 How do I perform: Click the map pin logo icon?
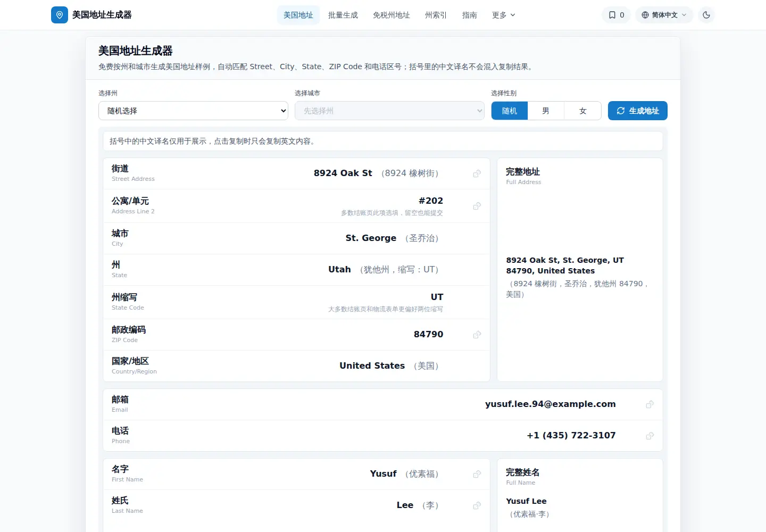click(60, 15)
